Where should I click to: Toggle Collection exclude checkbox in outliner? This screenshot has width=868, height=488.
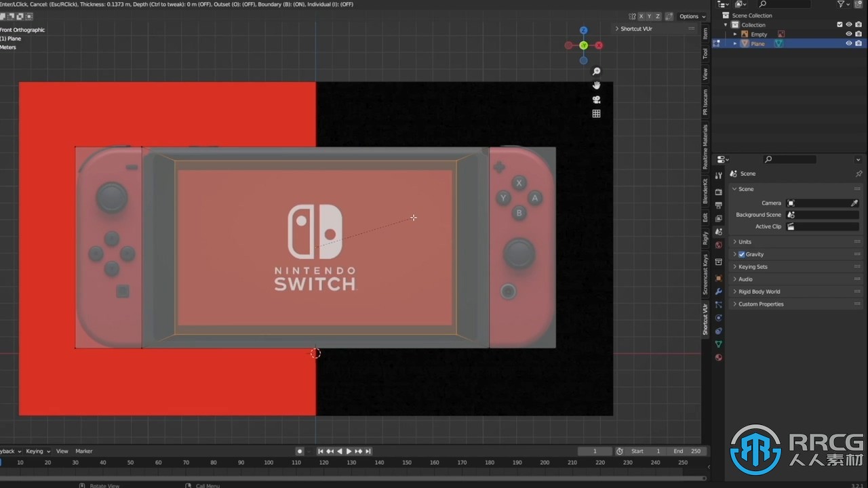pyautogui.click(x=840, y=24)
